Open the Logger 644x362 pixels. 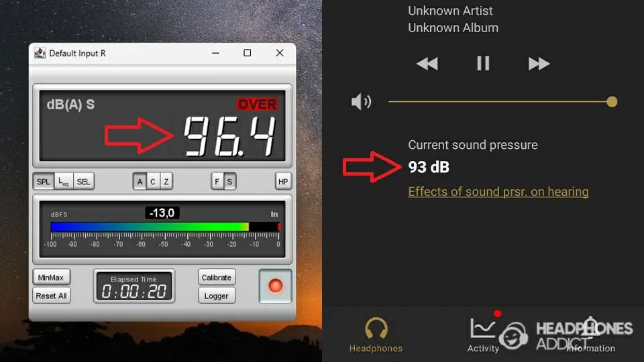(217, 296)
